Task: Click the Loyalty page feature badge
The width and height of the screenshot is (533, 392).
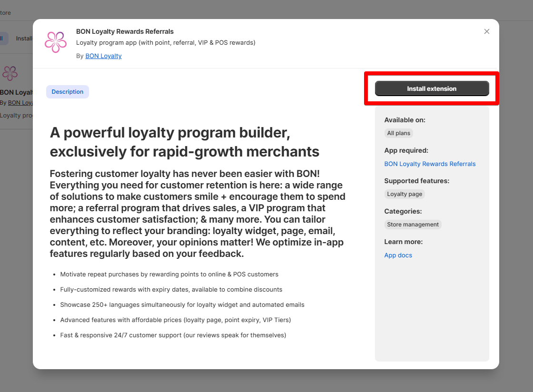Action: click(405, 194)
